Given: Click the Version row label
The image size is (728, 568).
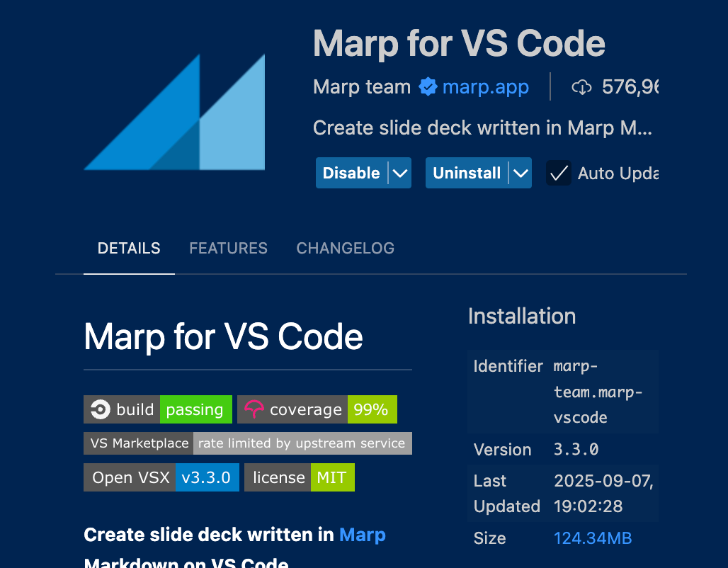Looking at the screenshot, I should pyautogui.click(x=502, y=450).
